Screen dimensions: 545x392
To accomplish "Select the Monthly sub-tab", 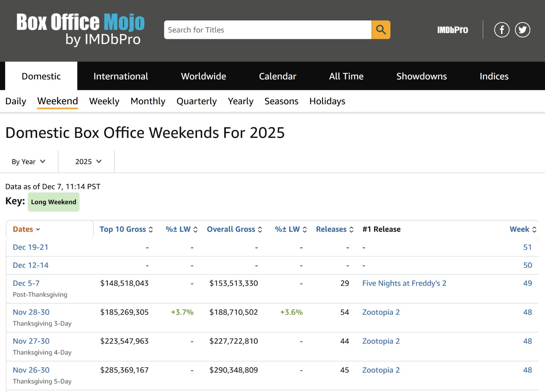I will click(148, 101).
